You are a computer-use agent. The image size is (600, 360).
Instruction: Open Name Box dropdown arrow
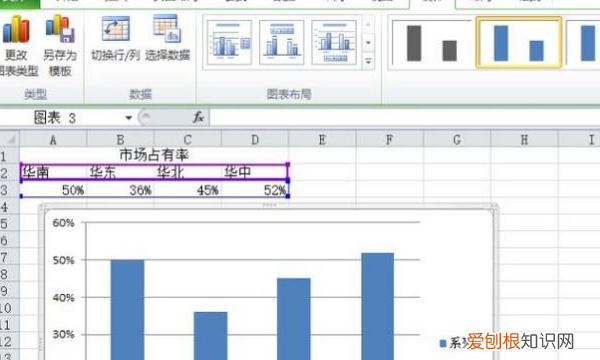tap(129, 118)
